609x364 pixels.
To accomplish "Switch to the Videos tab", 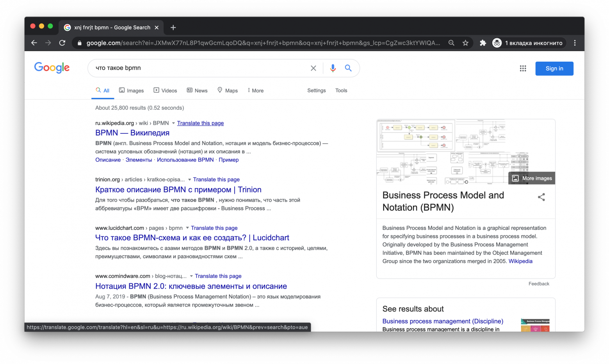I will click(165, 91).
